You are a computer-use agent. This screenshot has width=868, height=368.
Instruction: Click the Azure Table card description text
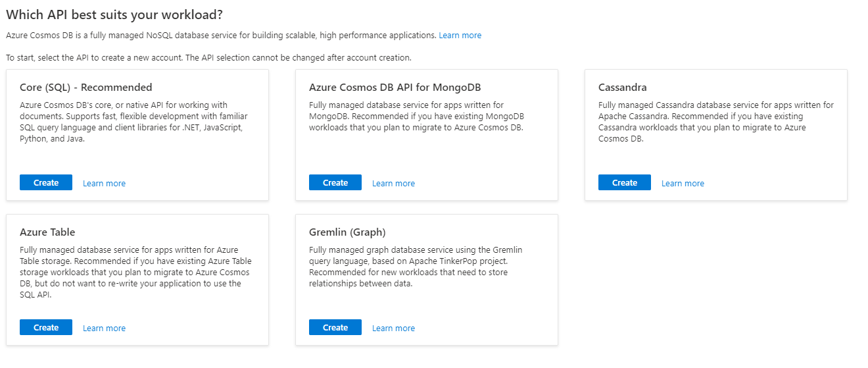pyautogui.click(x=130, y=272)
